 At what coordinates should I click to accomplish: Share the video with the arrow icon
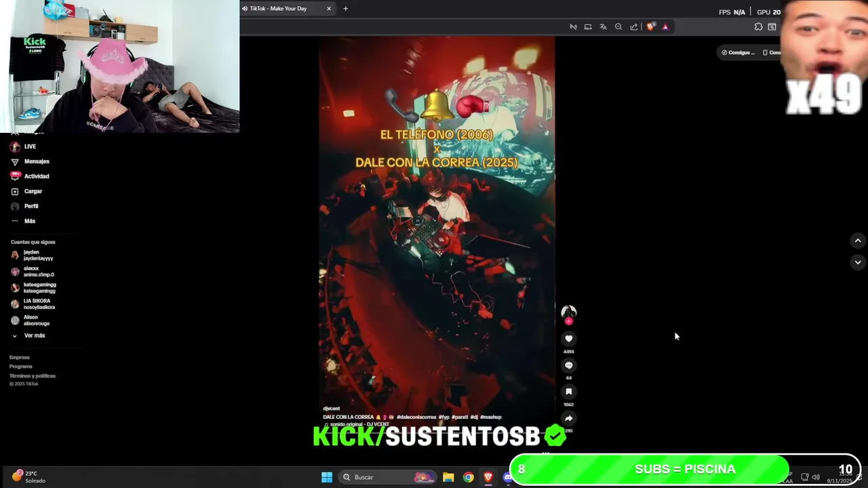[x=568, y=418]
